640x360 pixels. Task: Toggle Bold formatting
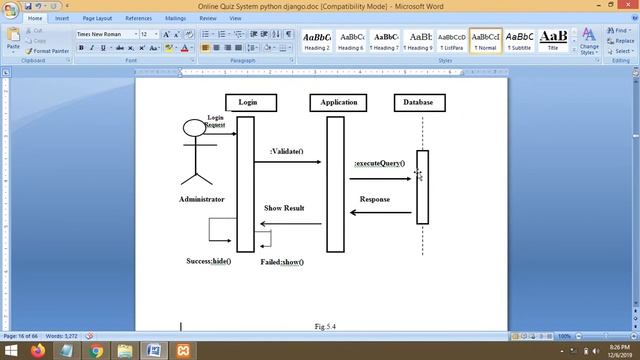pyautogui.click(x=81, y=48)
